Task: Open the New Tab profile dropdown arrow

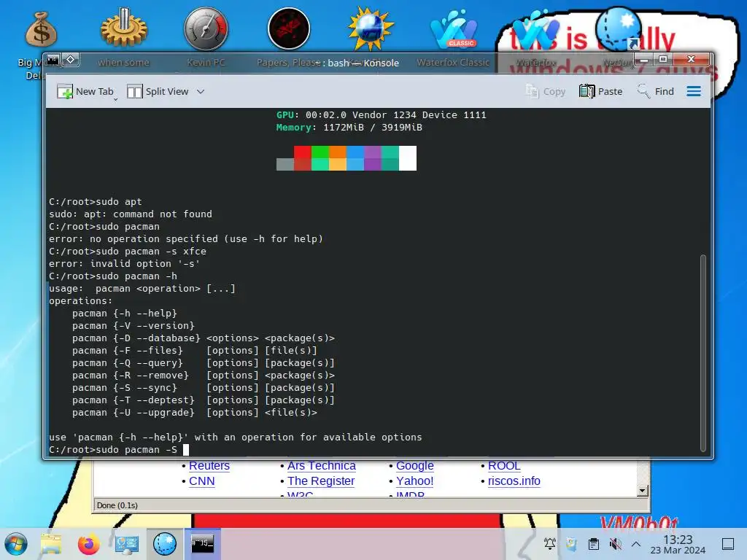Action: click(115, 99)
